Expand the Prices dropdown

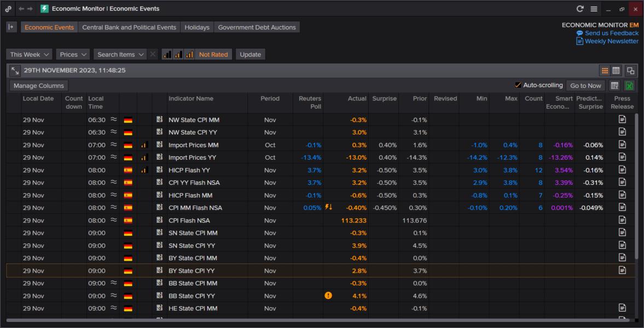(73, 54)
